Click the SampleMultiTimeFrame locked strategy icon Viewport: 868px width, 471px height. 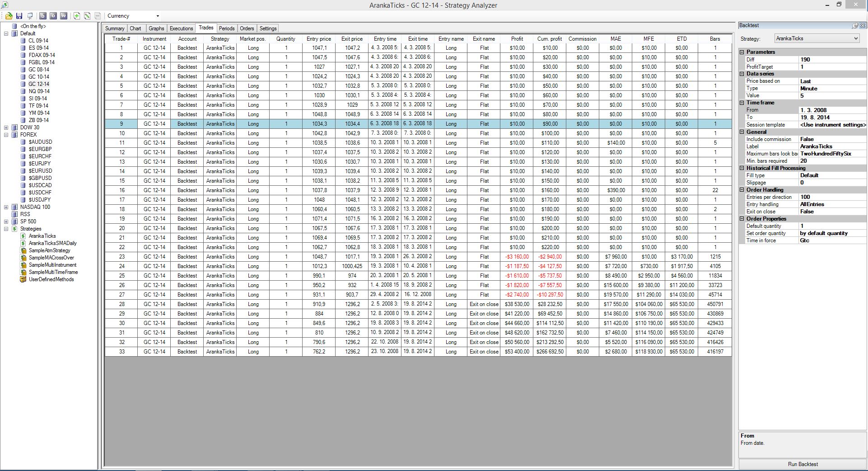(23, 272)
